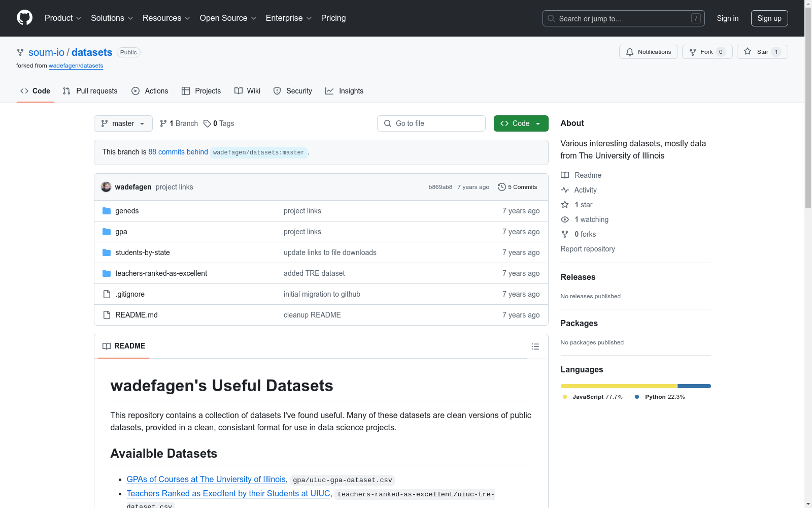Click the Activity pulse icon

[x=565, y=190]
